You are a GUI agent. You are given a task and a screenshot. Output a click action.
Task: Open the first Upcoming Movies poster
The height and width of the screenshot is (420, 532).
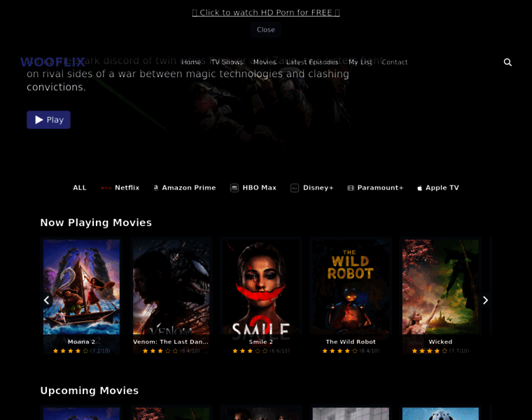(81, 414)
